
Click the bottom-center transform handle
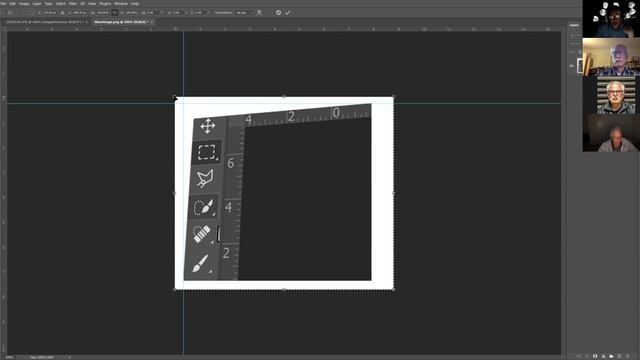(x=284, y=289)
